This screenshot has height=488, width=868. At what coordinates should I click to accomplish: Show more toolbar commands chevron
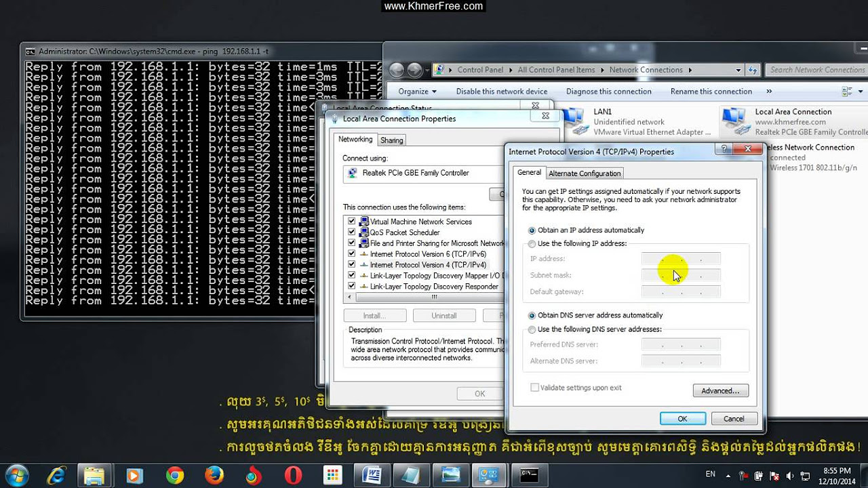click(x=769, y=91)
